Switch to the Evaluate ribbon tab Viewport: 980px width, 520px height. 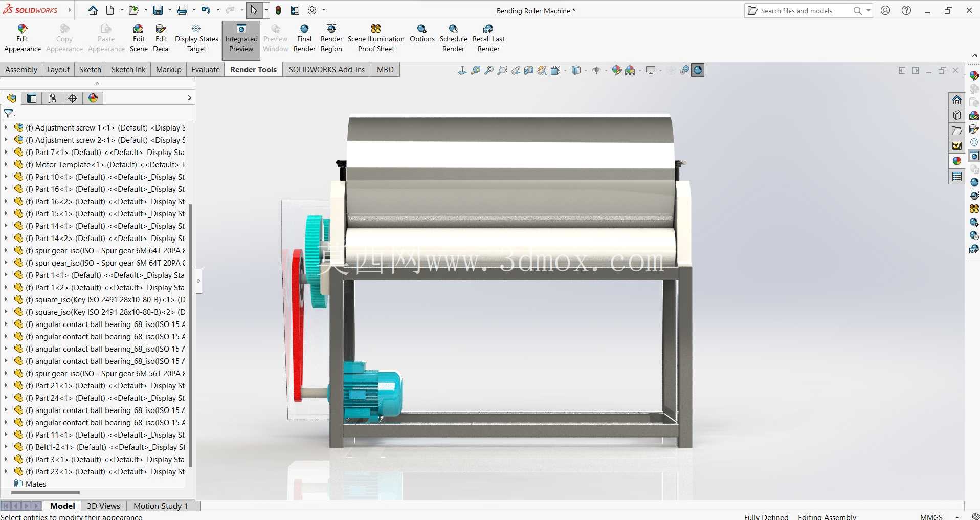coord(206,70)
